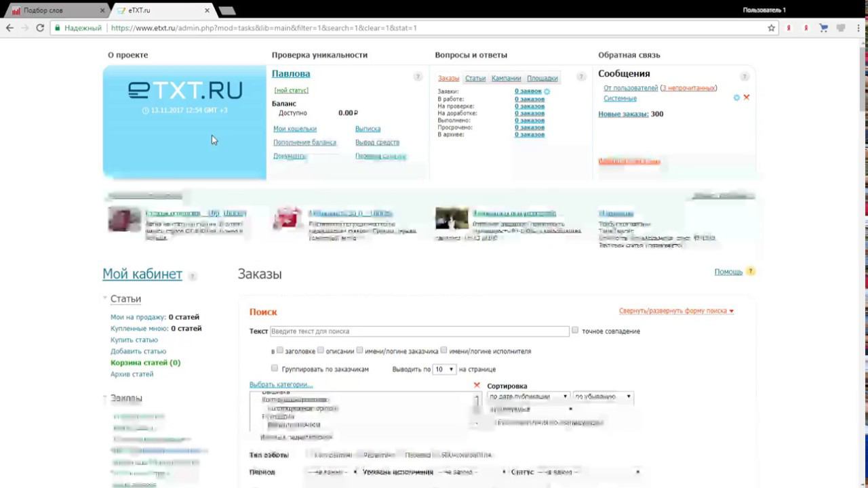Open the Мой кабинет heading link
Image resolution: width=868 pixels, height=488 pixels.
(142, 274)
